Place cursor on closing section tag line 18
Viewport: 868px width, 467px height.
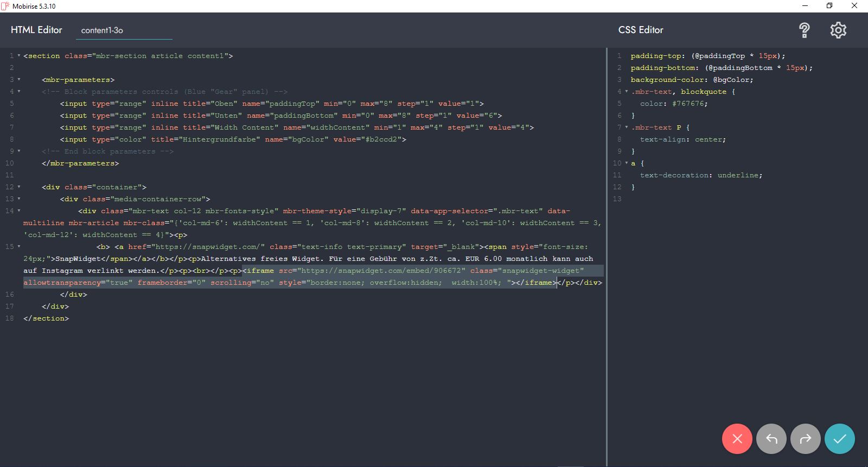pos(46,318)
